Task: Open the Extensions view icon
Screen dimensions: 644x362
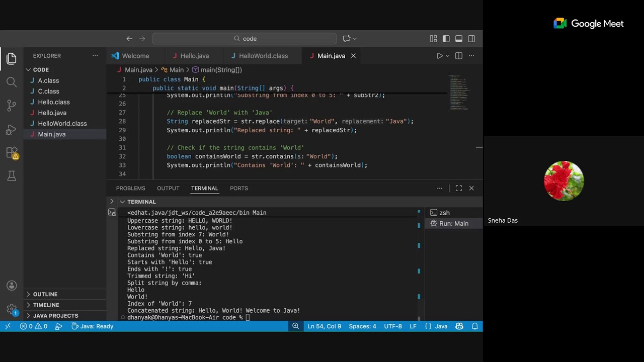Action: (12, 153)
